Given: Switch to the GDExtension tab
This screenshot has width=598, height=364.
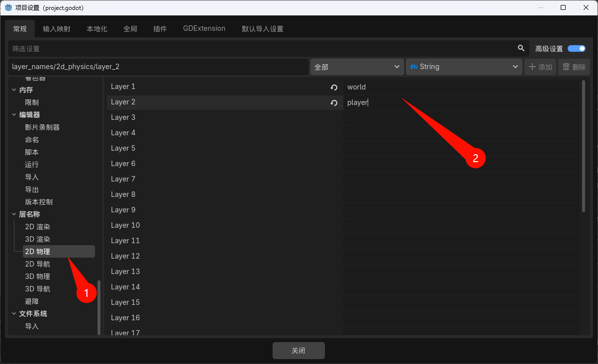Looking at the screenshot, I should pos(204,29).
